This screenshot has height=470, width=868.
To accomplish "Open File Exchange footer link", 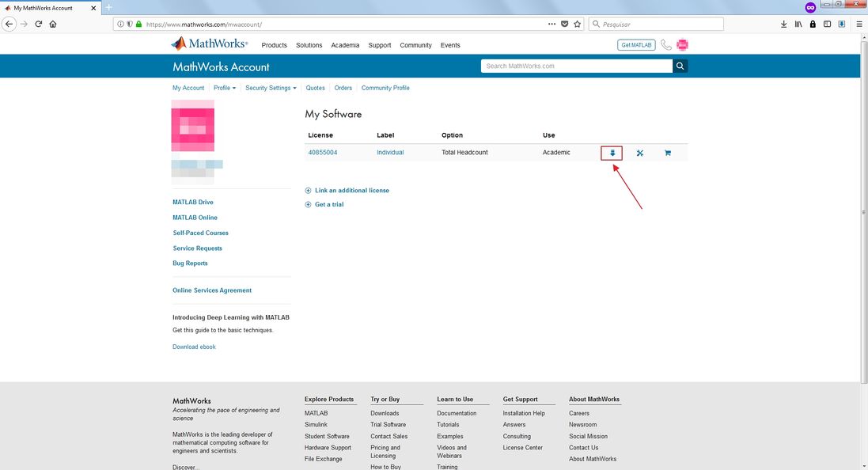I will pyautogui.click(x=324, y=459).
